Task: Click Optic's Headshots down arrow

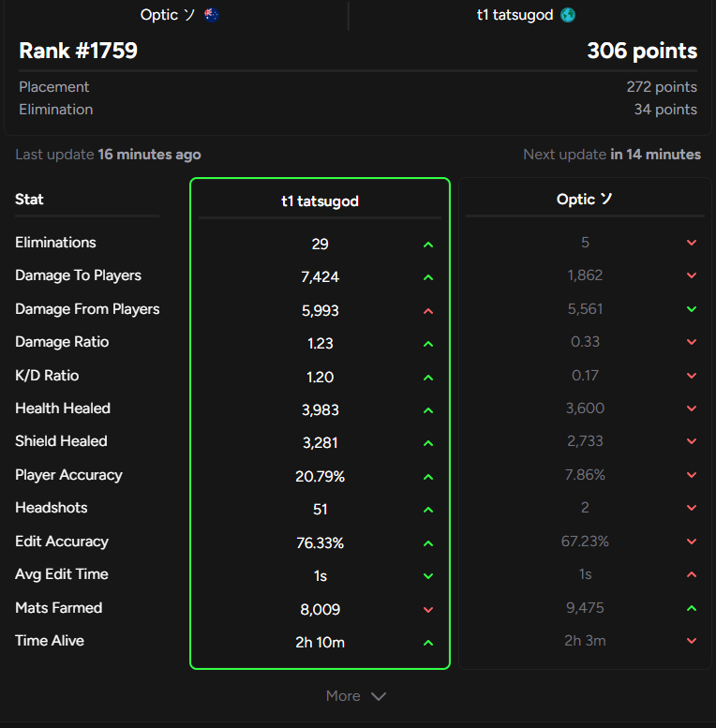Action: (692, 508)
